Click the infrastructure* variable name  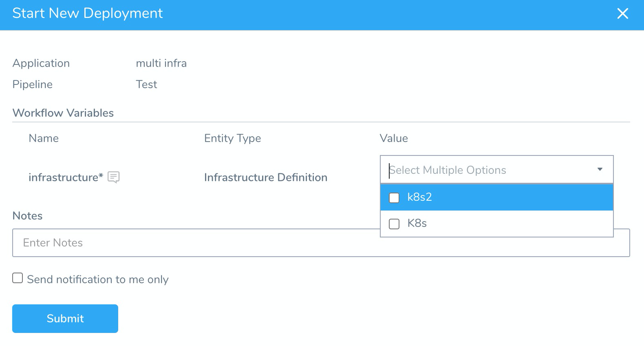(x=66, y=177)
